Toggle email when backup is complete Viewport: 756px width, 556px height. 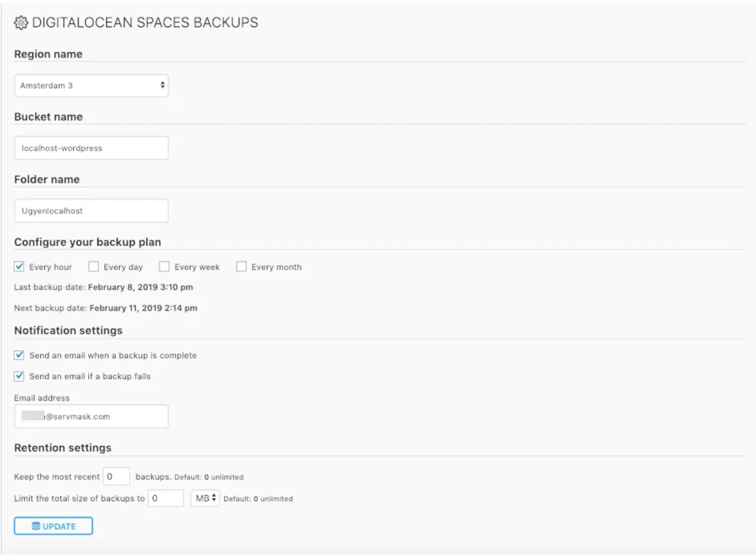pos(19,355)
